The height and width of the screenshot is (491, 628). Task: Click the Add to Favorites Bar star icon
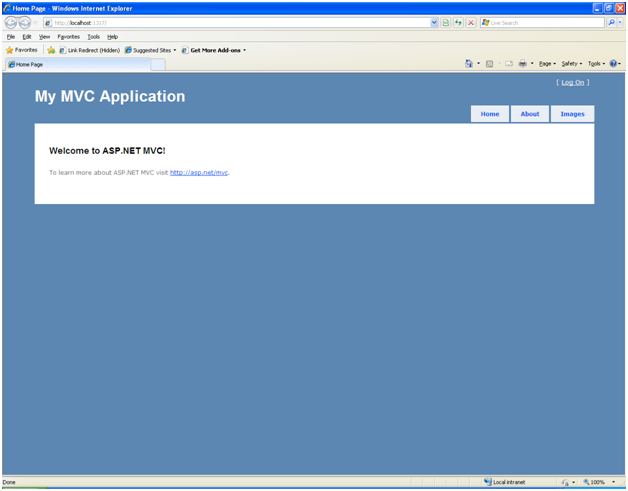click(51, 50)
